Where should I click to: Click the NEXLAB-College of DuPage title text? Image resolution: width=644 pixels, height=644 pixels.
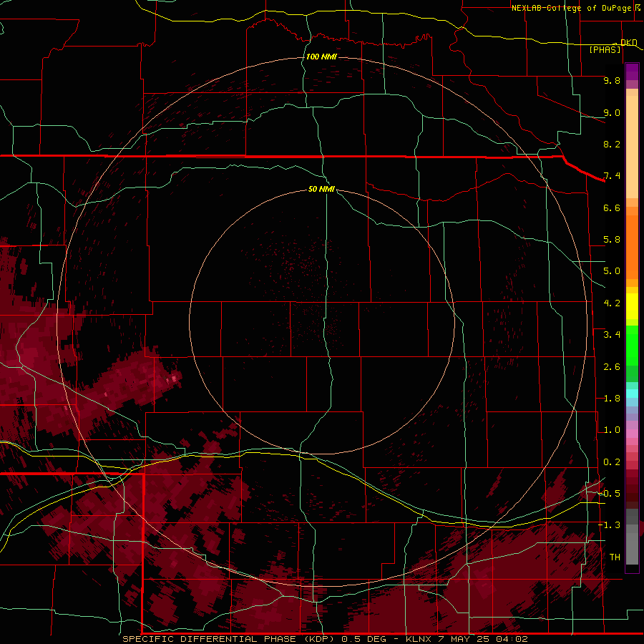click(571, 8)
